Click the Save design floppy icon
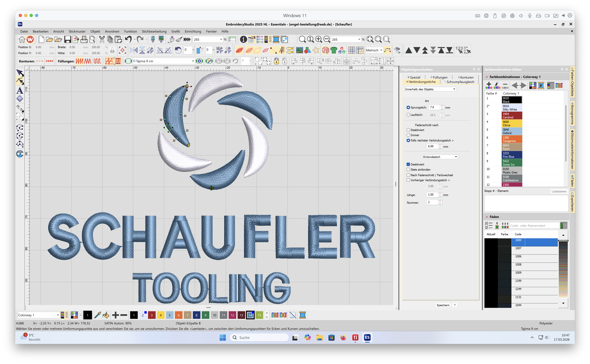Screen dimensions: 590x364 [68, 39]
